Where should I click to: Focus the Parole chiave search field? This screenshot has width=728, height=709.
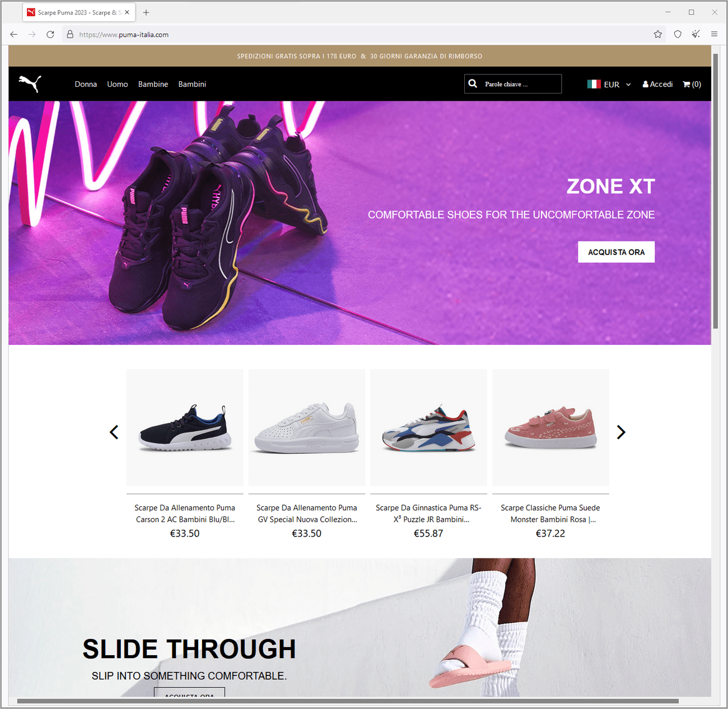(513, 84)
